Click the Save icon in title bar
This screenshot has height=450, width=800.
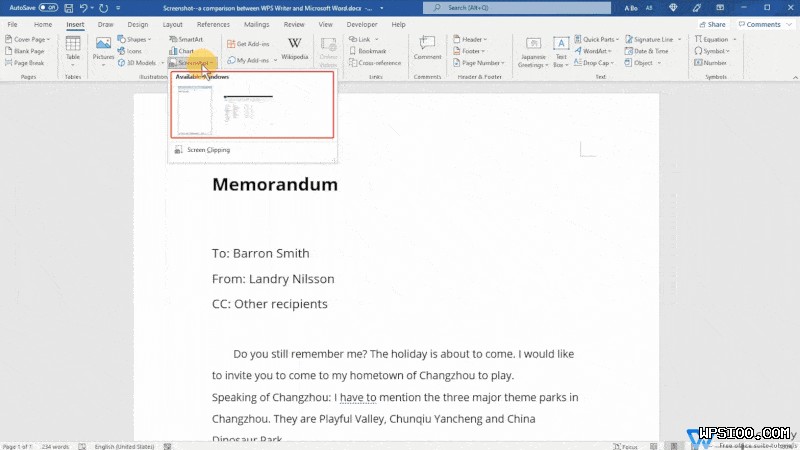pyautogui.click(x=69, y=7)
